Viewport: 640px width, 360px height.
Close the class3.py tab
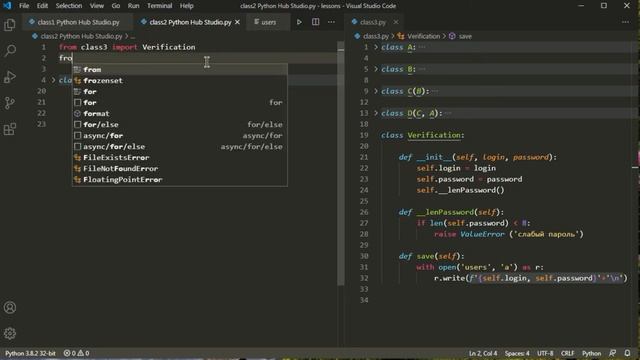pos(396,22)
